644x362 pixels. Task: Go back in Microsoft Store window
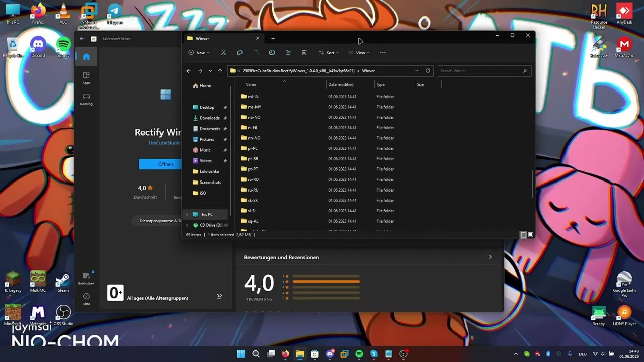82,39
